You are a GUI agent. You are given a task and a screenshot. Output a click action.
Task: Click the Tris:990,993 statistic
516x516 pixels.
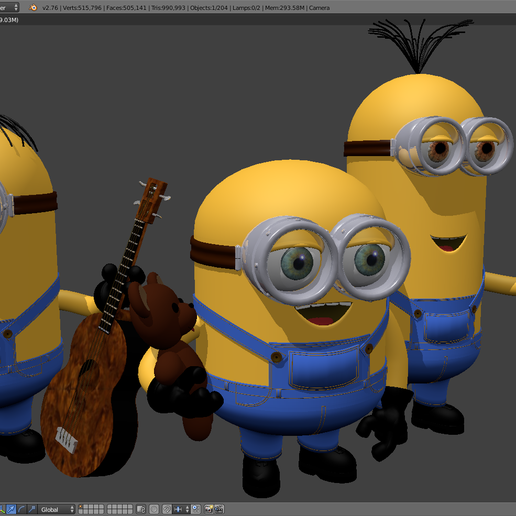point(168,7)
